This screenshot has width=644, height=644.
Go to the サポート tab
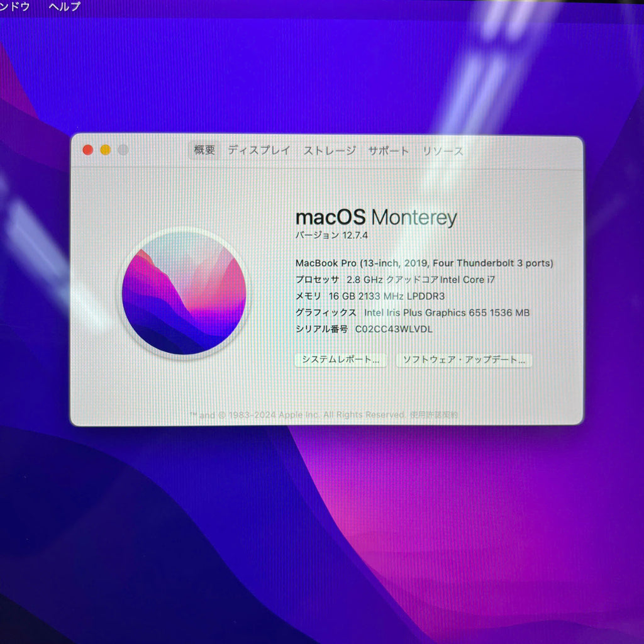click(x=389, y=151)
